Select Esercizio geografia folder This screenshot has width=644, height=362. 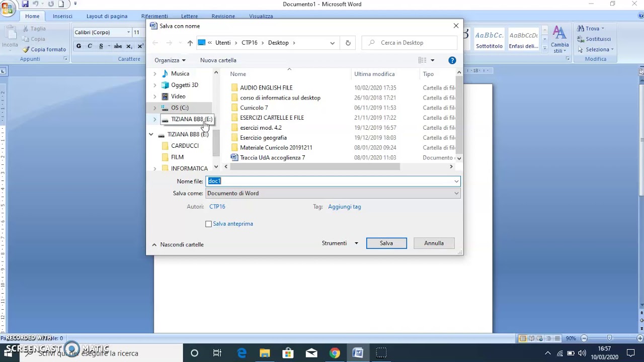tap(263, 138)
